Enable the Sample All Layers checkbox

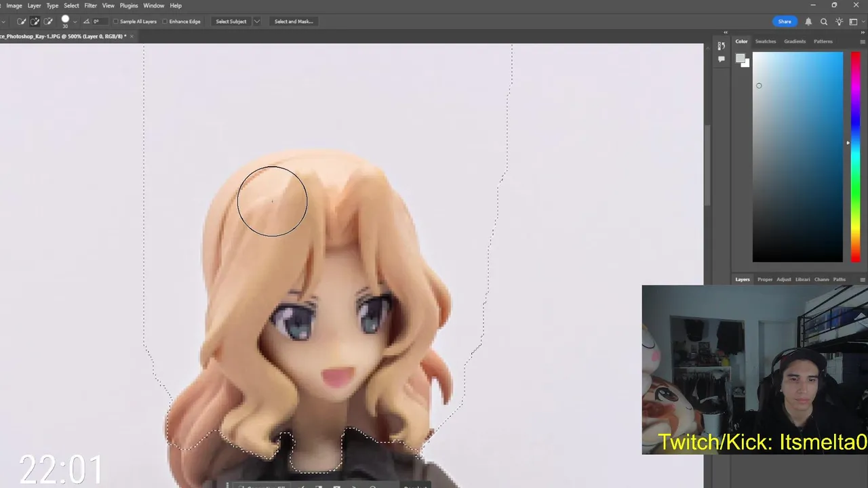tap(116, 22)
